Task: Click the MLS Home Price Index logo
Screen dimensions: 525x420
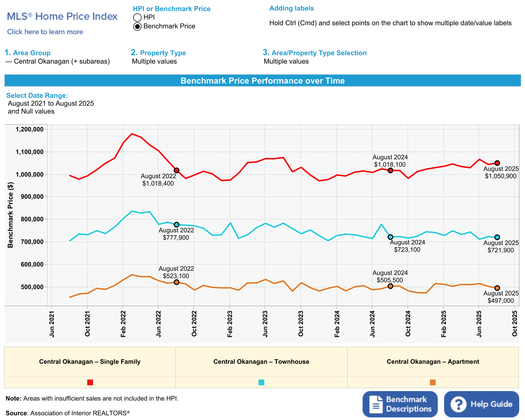Action: [x=62, y=16]
